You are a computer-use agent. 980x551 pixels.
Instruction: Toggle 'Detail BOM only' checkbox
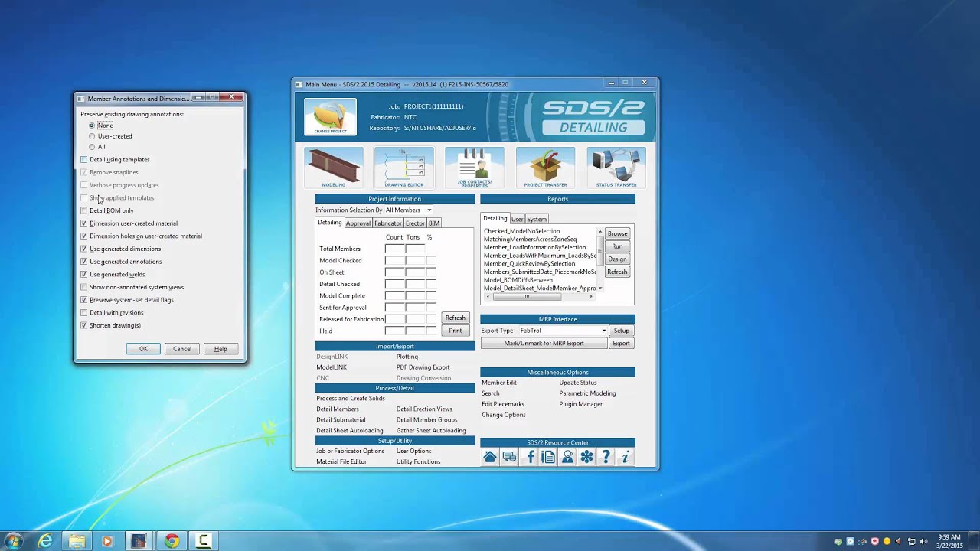(x=84, y=210)
